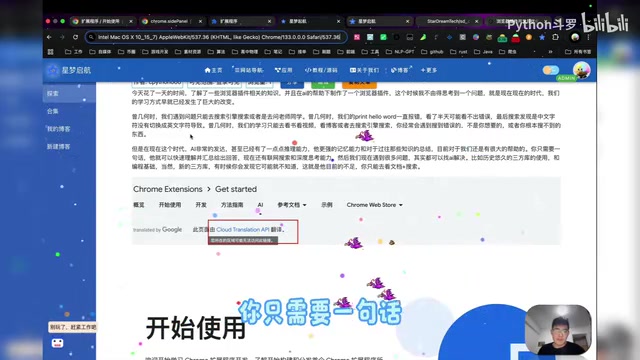The image size is (640, 360).
Task: Open the Java bookmark folder
Action: pos(483,52)
